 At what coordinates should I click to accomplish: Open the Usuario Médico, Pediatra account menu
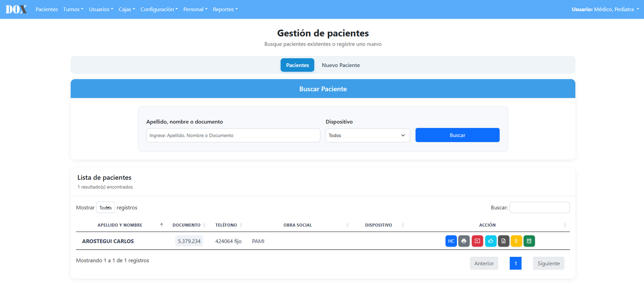605,9
